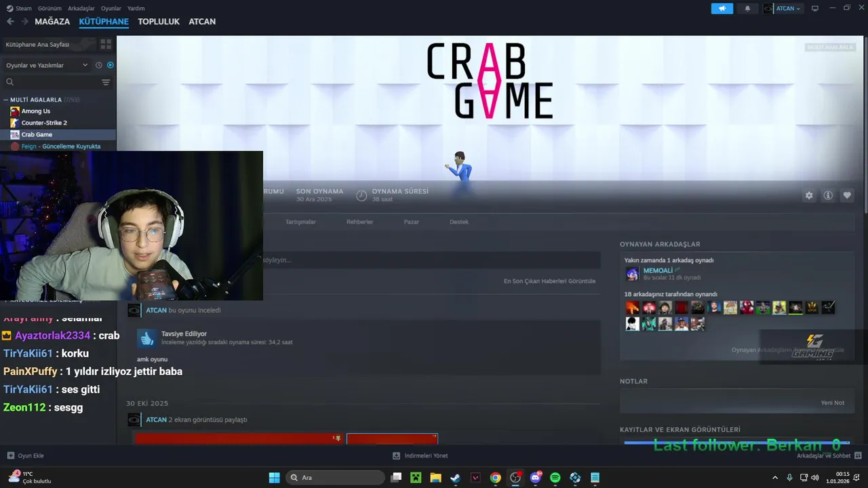Click the activity status input field

click(431, 260)
